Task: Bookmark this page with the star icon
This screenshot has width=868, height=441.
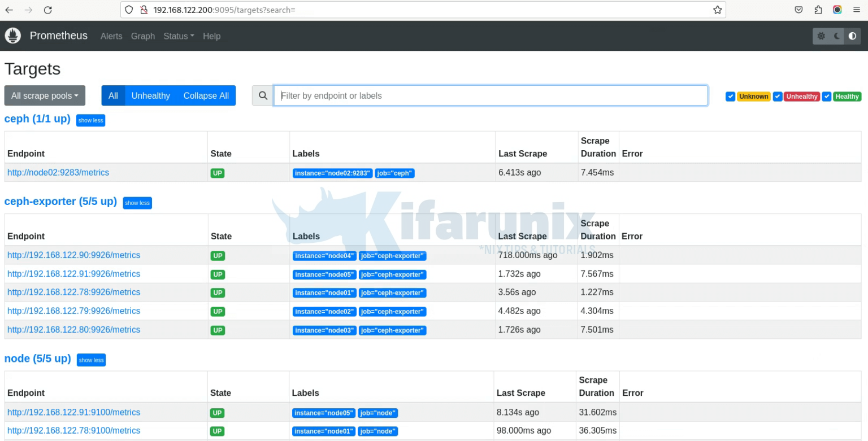Action: coord(717,10)
